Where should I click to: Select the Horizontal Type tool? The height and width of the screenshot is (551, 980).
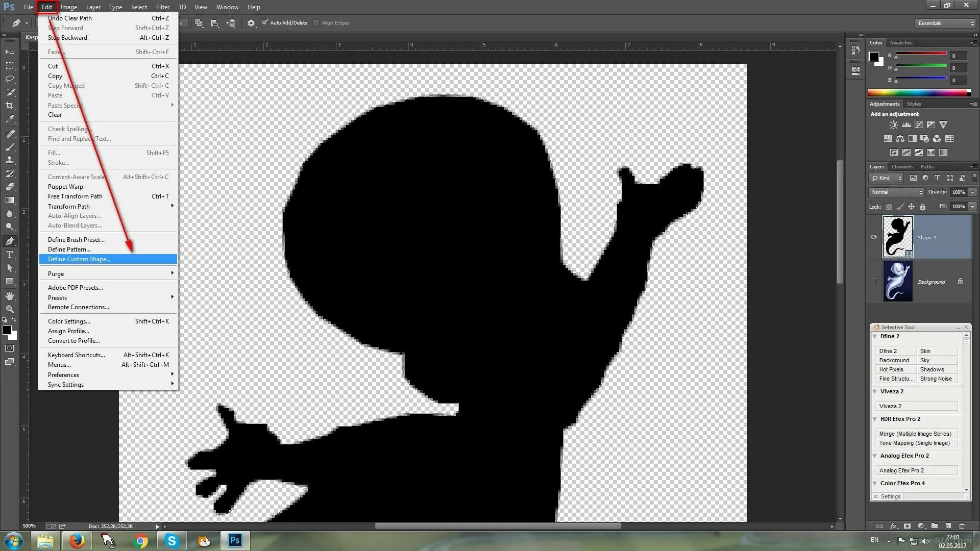tap(10, 255)
